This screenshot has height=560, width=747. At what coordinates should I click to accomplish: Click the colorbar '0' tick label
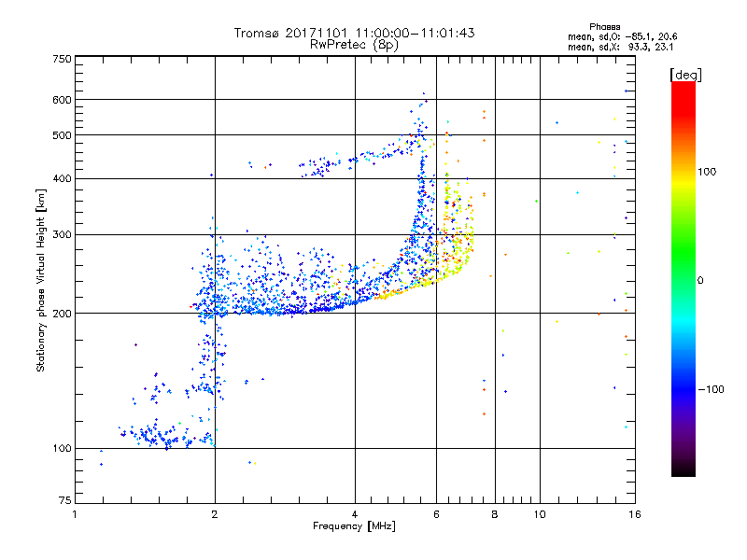pyautogui.click(x=700, y=281)
